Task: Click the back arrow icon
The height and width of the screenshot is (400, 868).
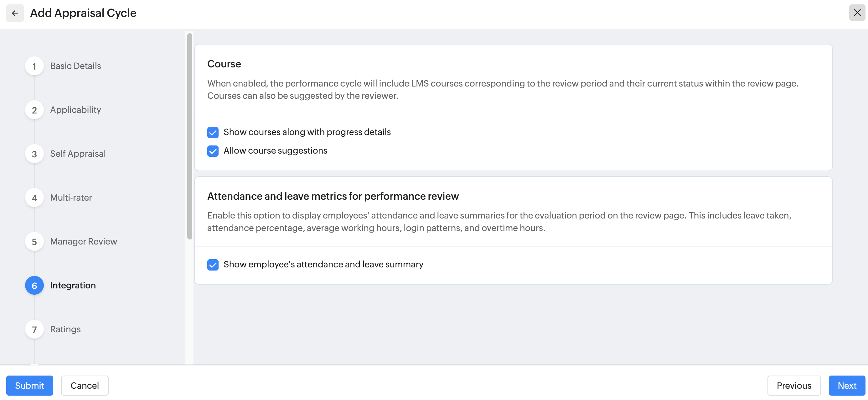Action: click(15, 13)
